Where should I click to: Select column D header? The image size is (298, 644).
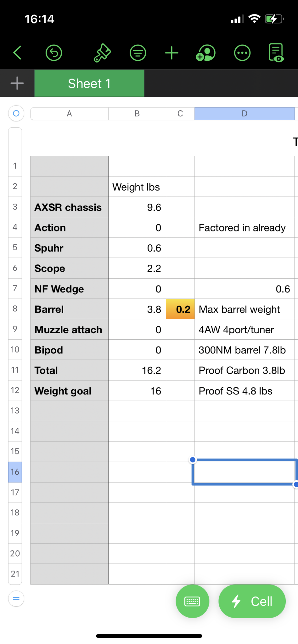[245, 114]
